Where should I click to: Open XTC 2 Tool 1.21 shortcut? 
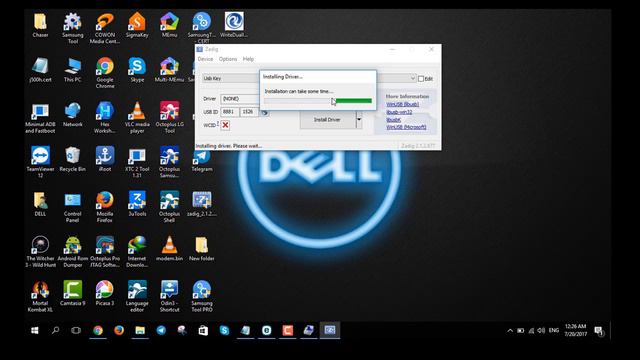coord(137,162)
